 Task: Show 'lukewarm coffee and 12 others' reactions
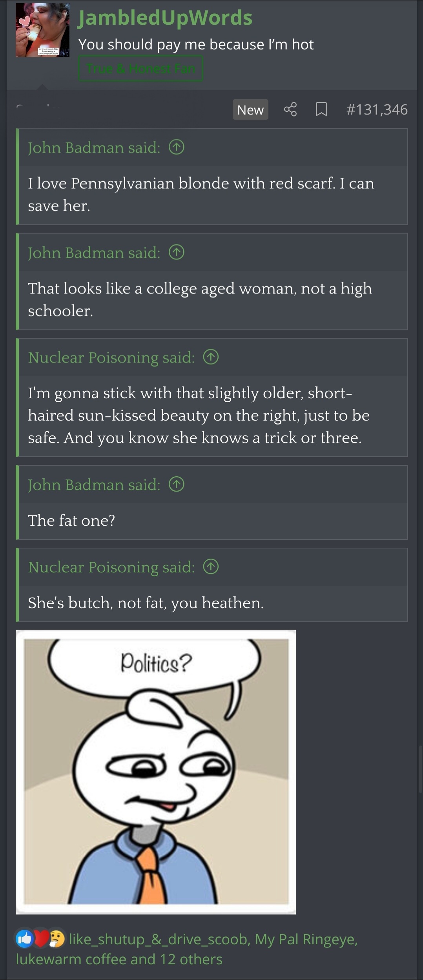(119, 959)
